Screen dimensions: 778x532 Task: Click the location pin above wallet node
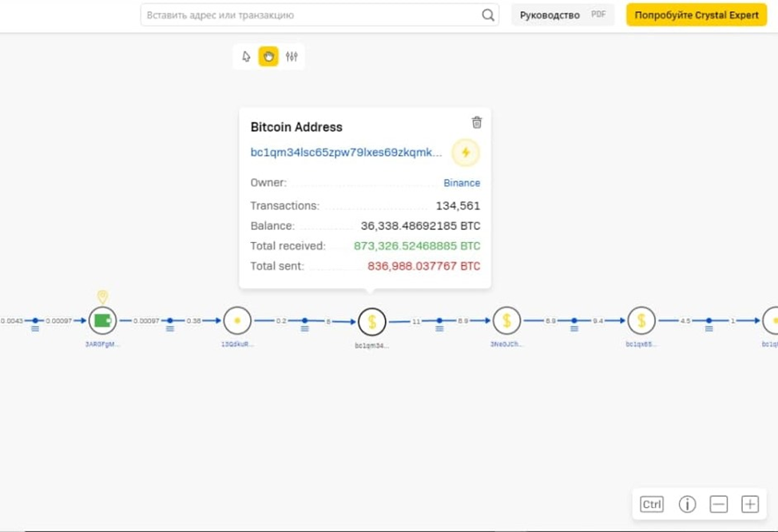102,297
